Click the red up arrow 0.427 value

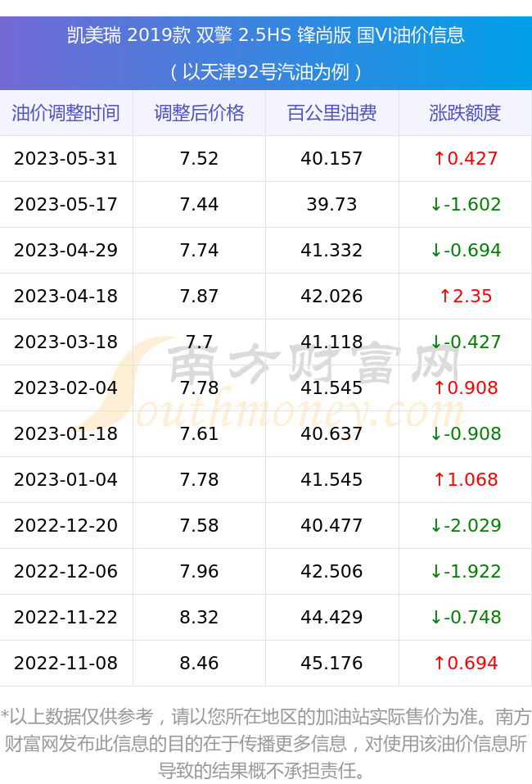point(465,158)
